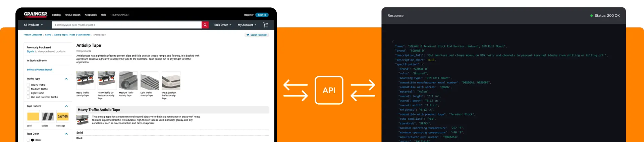Image resolution: width=644 pixels, height=142 pixels.
Task: Collapse the Traffic Type filter section
Action: click(66, 79)
